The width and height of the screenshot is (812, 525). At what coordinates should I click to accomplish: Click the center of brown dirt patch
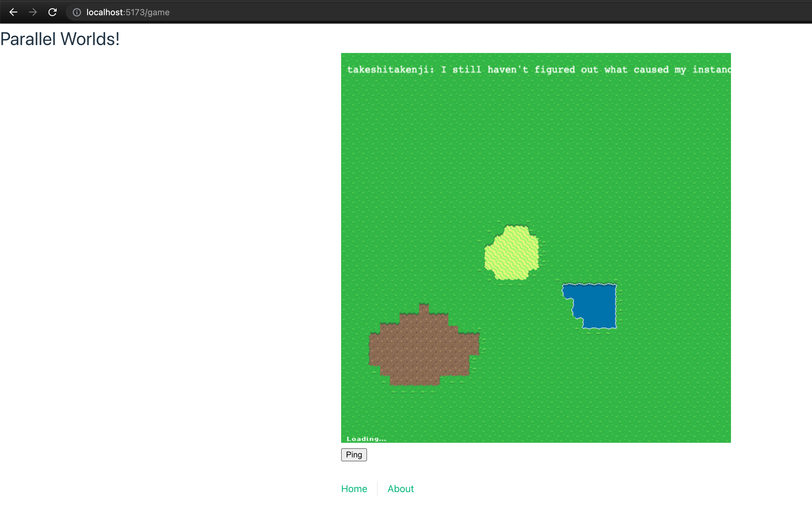[424, 348]
